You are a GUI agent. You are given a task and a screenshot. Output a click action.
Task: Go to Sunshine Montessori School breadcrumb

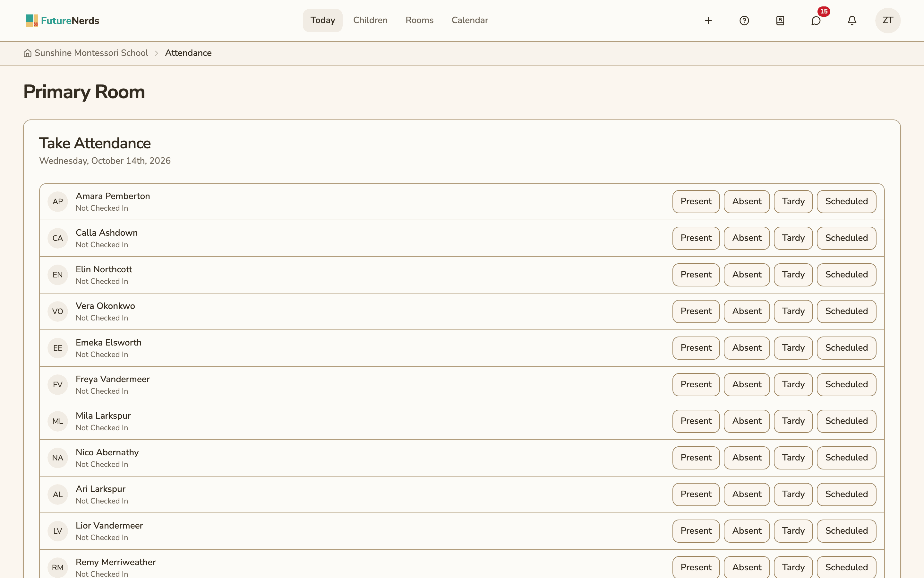(91, 53)
